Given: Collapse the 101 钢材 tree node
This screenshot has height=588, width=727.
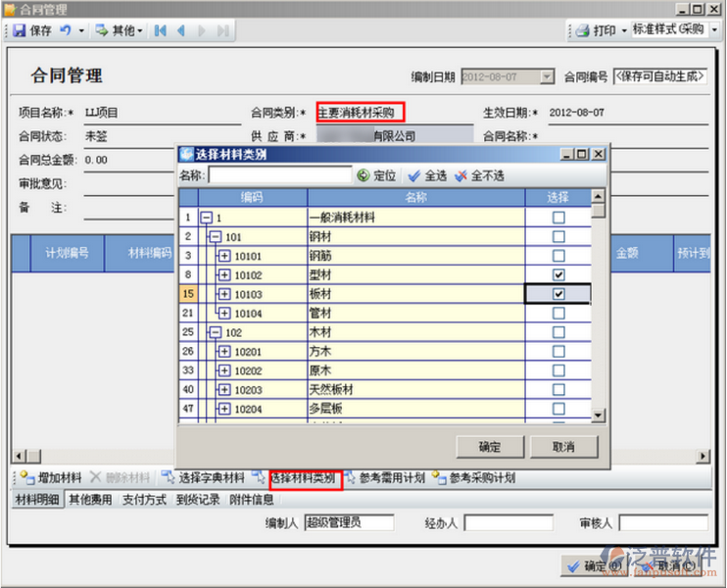Looking at the screenshot, I should click(215, 237).
